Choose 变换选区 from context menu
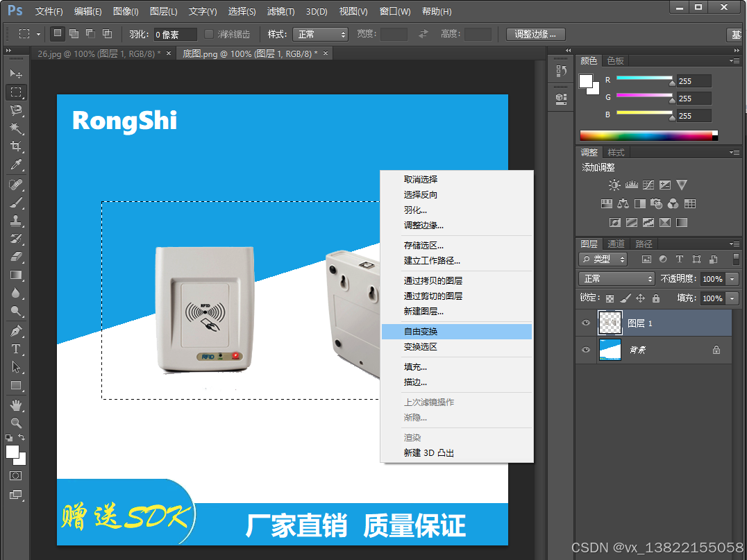The width and height of the screenshot is (747, 560). click(x=457, y=347)
